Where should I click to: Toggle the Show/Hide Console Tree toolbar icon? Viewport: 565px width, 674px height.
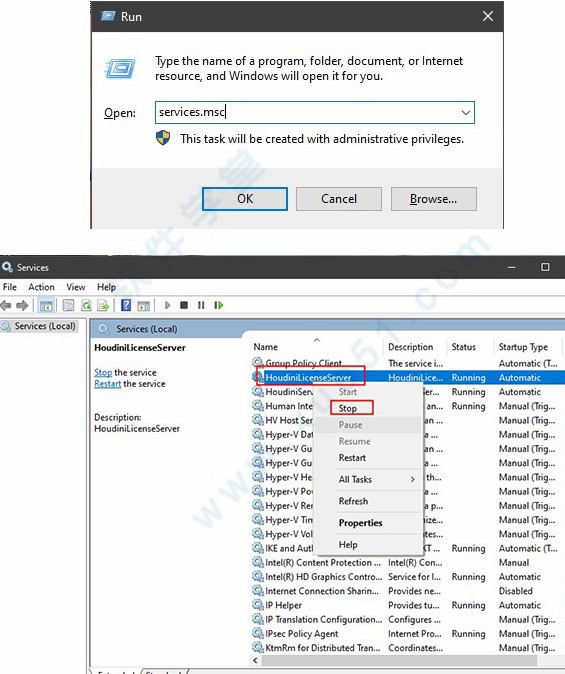click(46, 306)
